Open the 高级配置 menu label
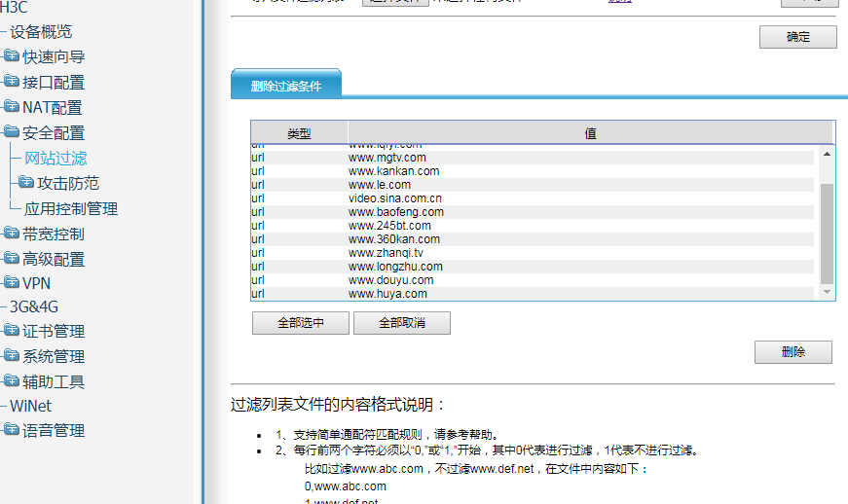The width and height of the screenshot is (848, 504). (54, 259)
